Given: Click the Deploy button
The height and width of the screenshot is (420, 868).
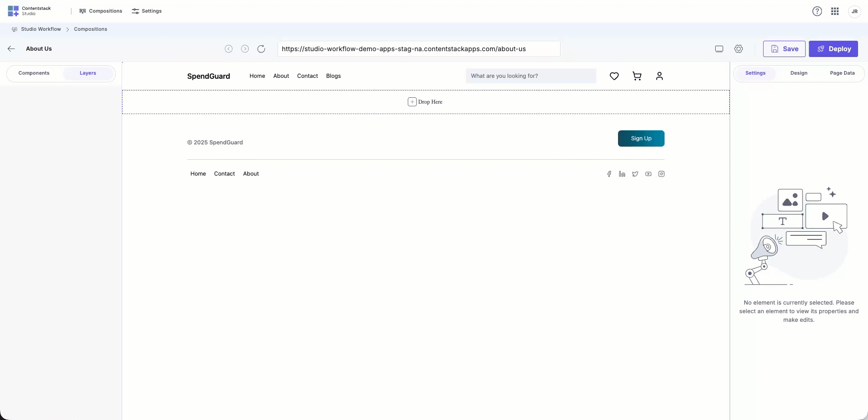Looking at the screenshot, I should (833, 49).
